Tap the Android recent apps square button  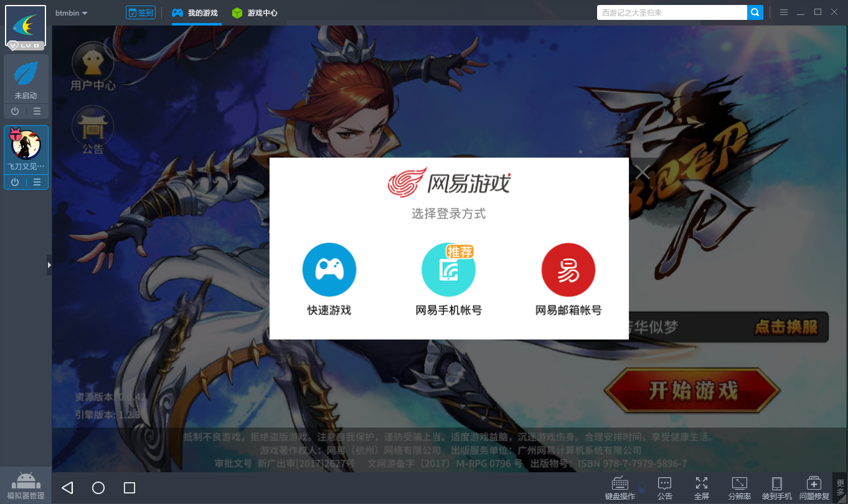click(x=130, y=488)
